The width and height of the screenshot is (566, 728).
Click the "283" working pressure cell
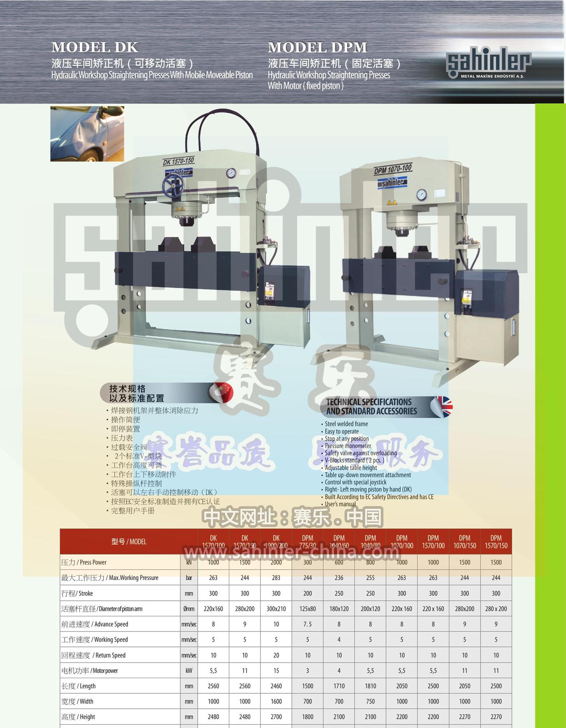(x=276, y=578)
